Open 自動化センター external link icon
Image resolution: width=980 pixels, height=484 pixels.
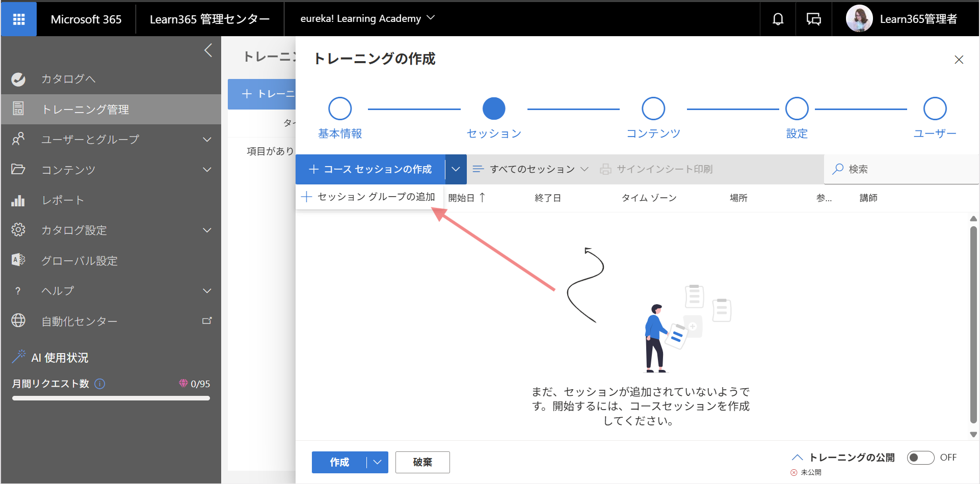(207, 320)
